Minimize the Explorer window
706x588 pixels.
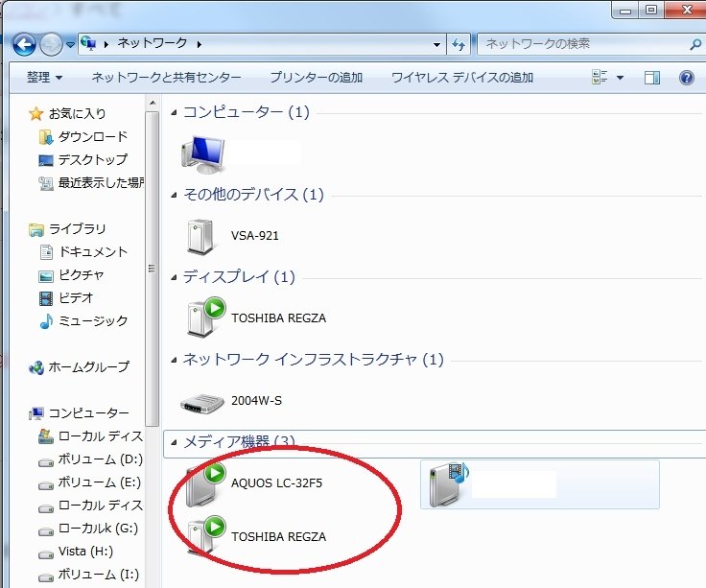(625, 10)
